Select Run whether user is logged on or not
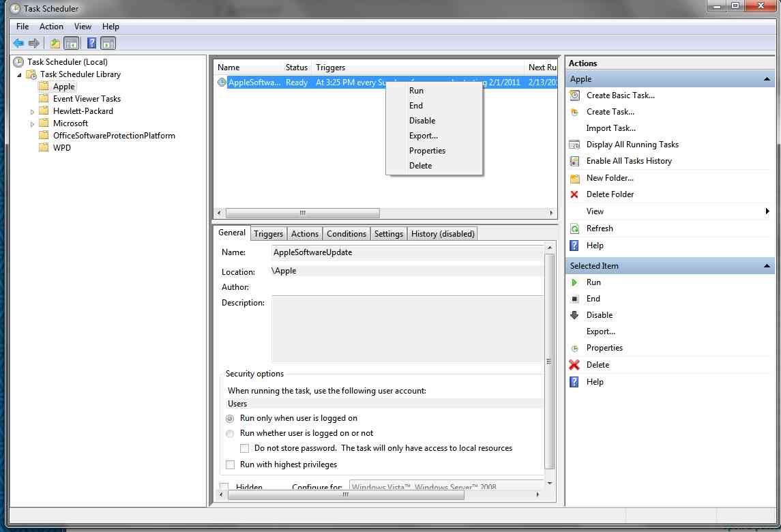 coord(230,433)
